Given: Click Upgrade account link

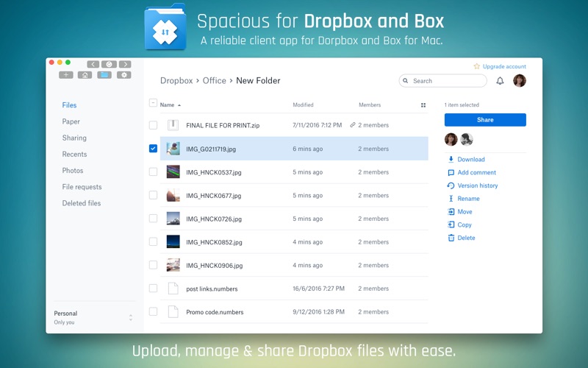Looking at the screenshot, I should (504, 66).
